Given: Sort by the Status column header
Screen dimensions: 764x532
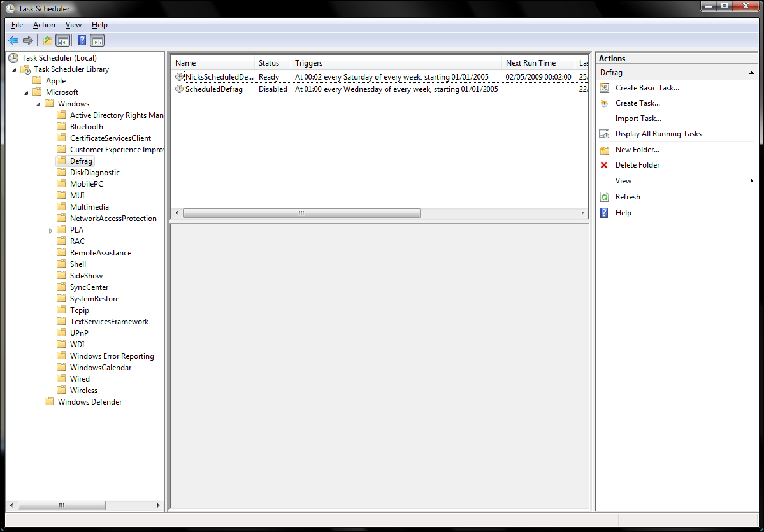Looking at the screenshot, I should 273,63.
